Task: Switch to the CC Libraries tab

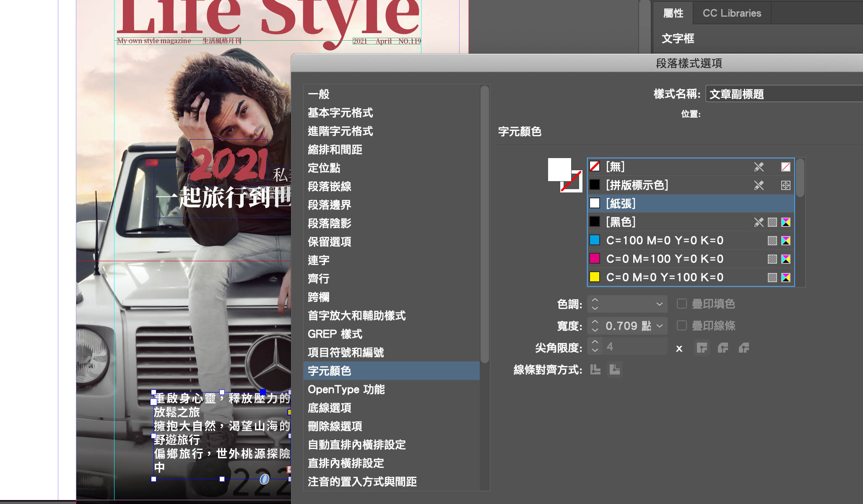Action: tap(731, 13)
